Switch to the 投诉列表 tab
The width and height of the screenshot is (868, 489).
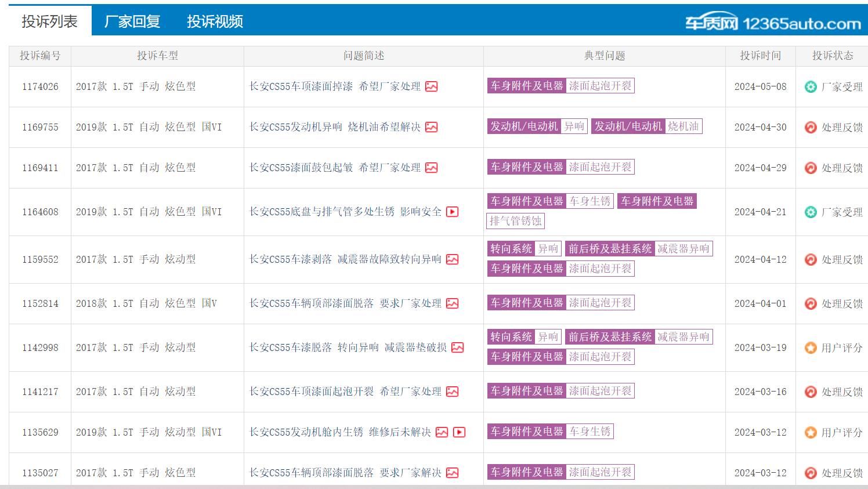coord(50,21)
